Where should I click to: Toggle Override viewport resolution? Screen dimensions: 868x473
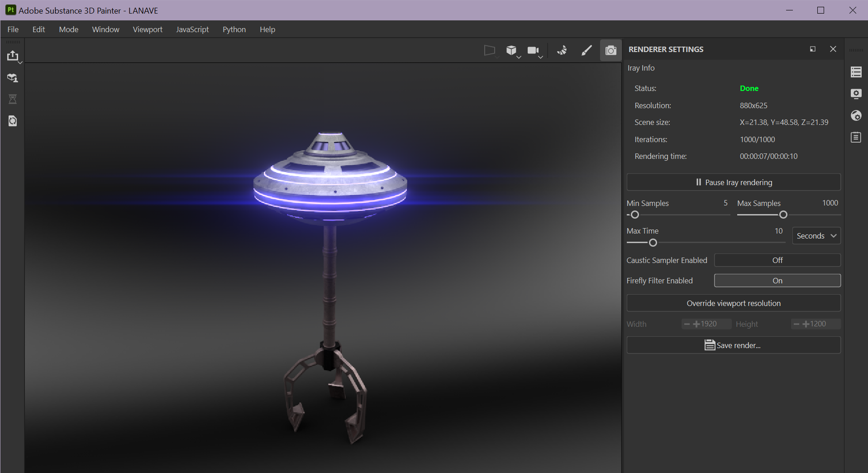(734, 303)
